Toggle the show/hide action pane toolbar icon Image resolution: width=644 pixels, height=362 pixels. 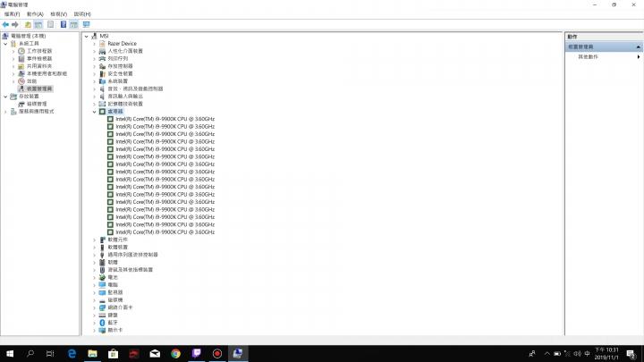click(73, 25)
